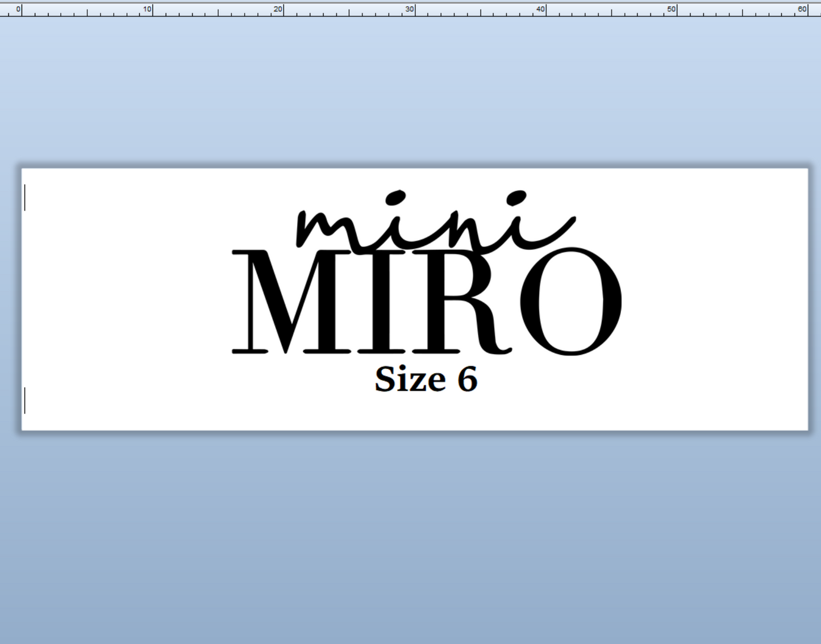Click the 0 mark on the ruler

click(x=20, y=8)
